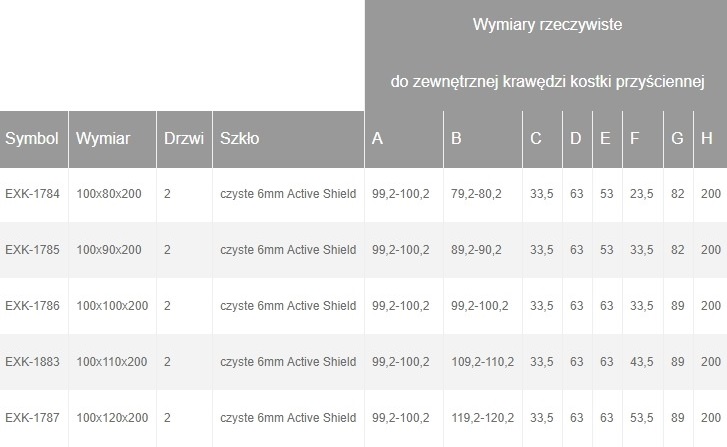Click the EXK-1883 symbol cell
Image resolution: width=727 pixels, height=447 pixels.
[x=31, y=362]
